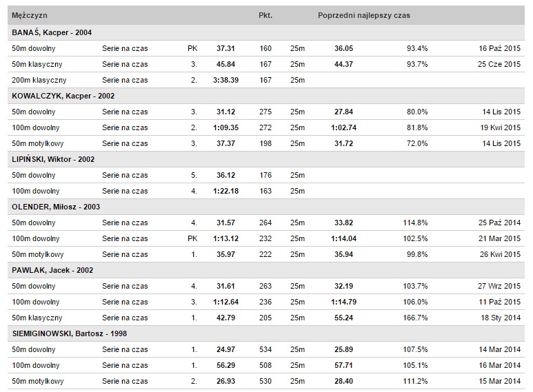Click Lipiński's 1:22.18 result

(x=225, y=191)
